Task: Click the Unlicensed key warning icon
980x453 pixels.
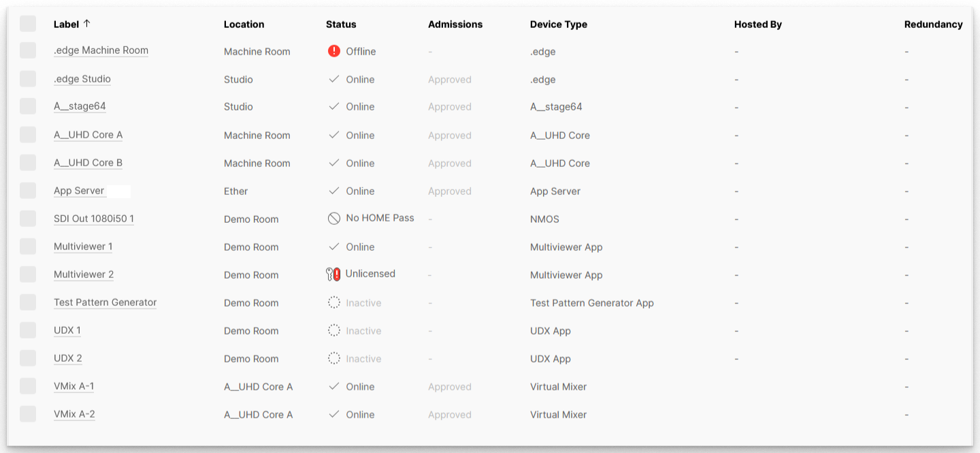Action: coord(333,275)
